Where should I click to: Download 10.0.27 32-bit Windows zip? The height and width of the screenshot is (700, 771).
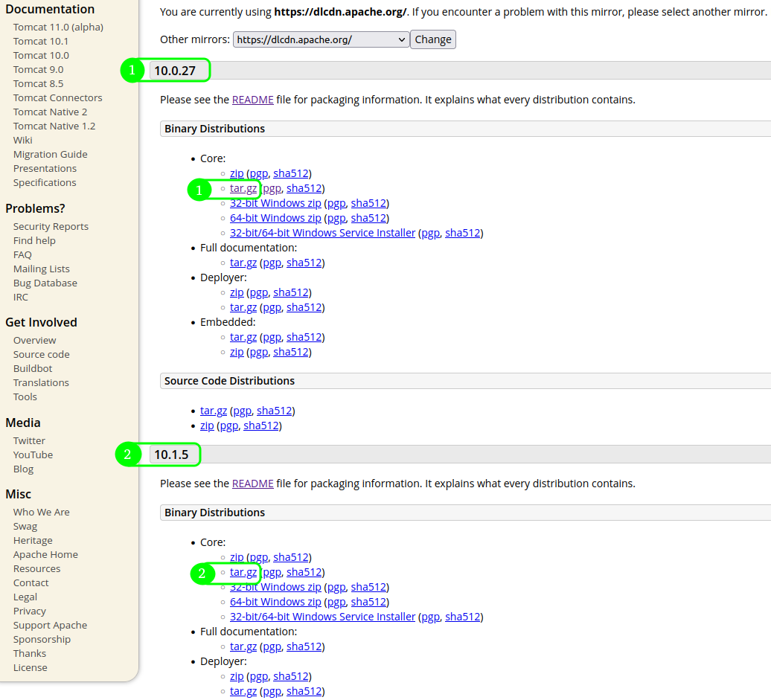click(275, 203)
